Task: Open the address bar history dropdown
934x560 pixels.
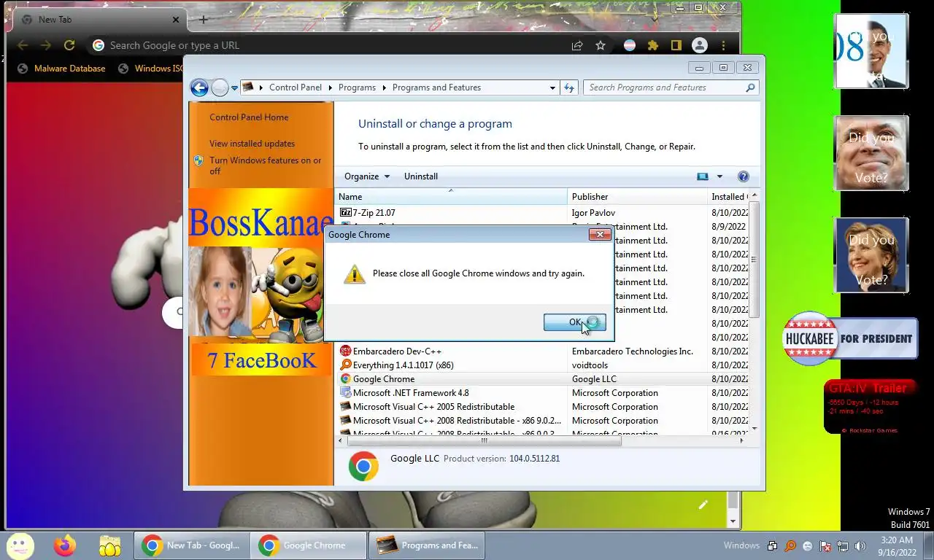Action: (552, 87)
